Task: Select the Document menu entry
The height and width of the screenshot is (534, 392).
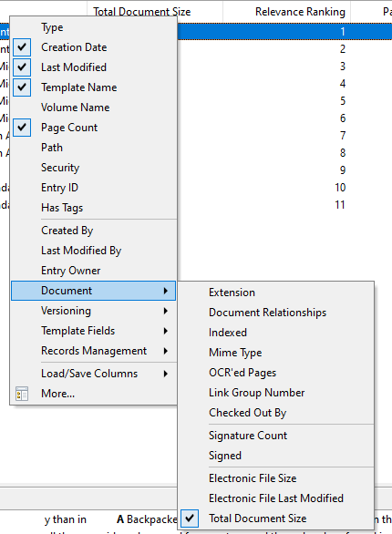Action: point(93,291)
